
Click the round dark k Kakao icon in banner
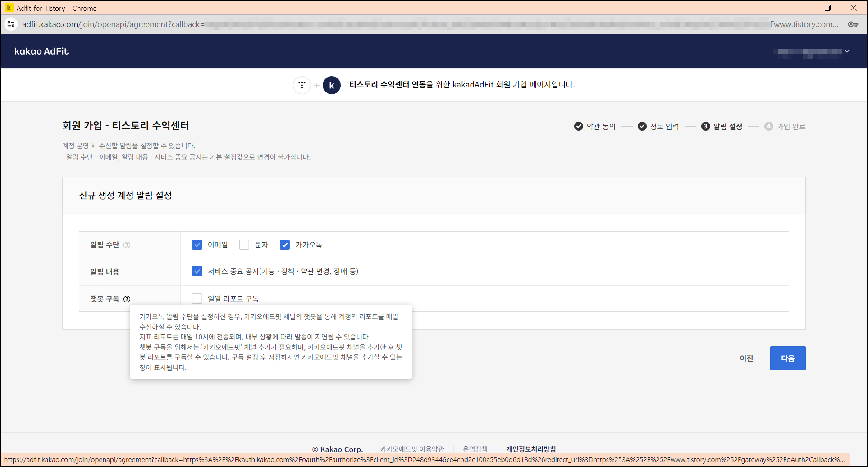point(332,85)
